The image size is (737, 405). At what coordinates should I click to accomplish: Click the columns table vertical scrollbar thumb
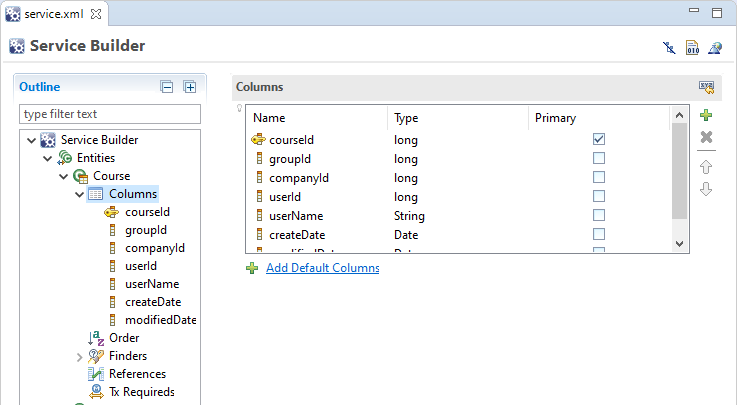[x=679, y=171]
